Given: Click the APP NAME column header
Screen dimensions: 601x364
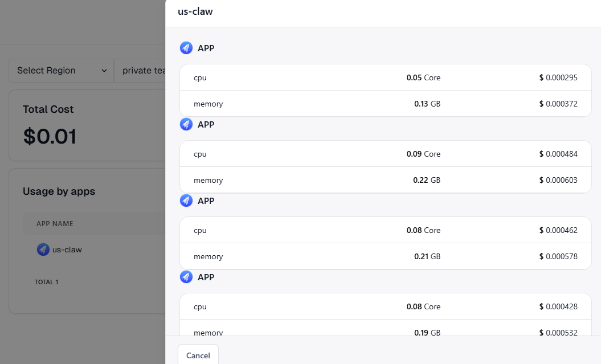Looking at the screenshot, I should 55,224.
